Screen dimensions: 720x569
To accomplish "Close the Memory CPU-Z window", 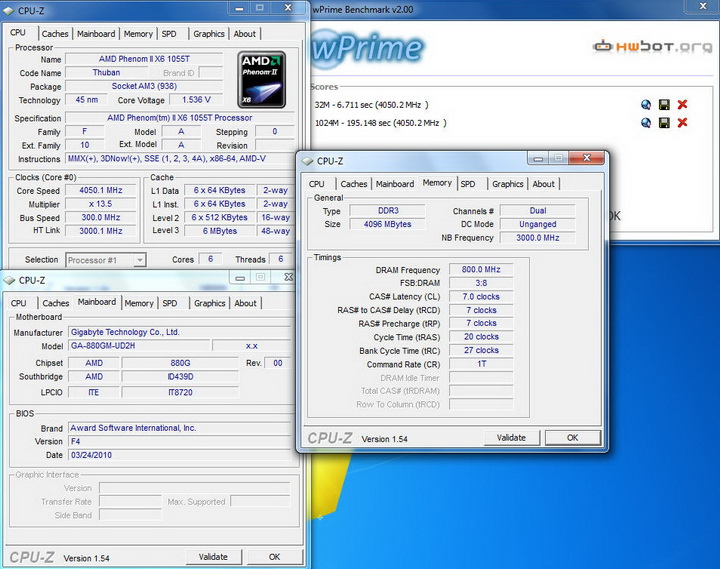I will point(586,158).
